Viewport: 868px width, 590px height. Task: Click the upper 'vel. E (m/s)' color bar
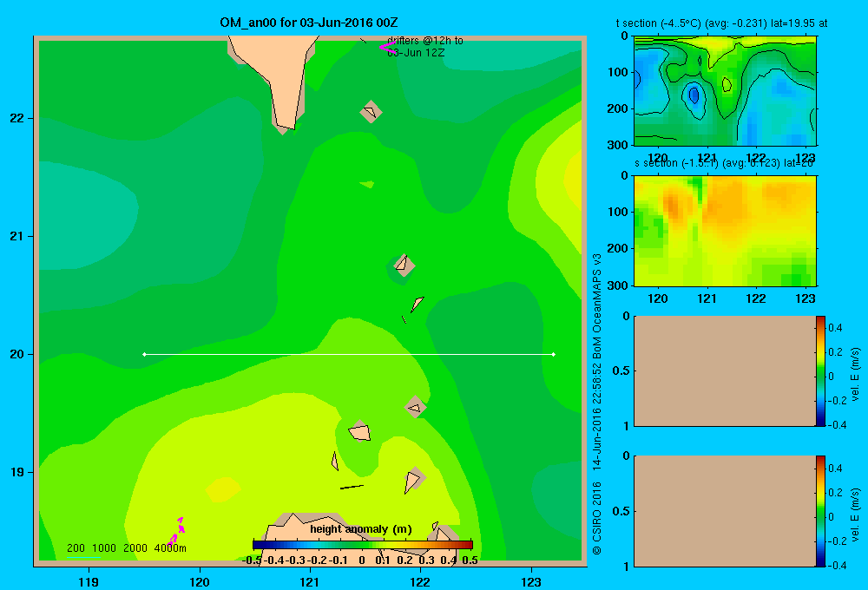[820, 370]
